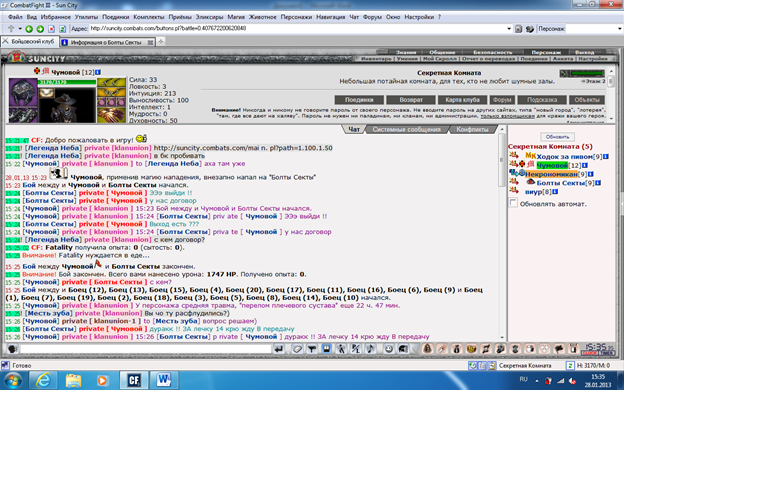Click the smiley face icon left of chat input
Viewport: 768px width, 480px height.
pos(12,349)
